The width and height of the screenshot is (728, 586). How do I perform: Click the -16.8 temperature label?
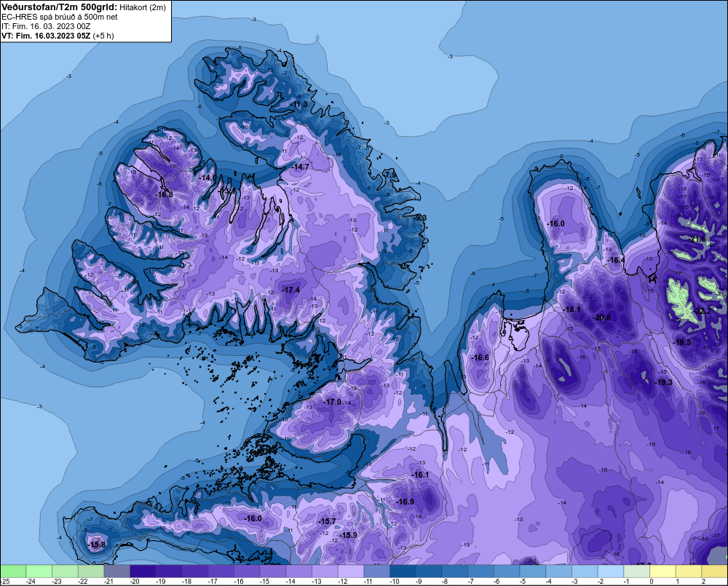[165, 194]
